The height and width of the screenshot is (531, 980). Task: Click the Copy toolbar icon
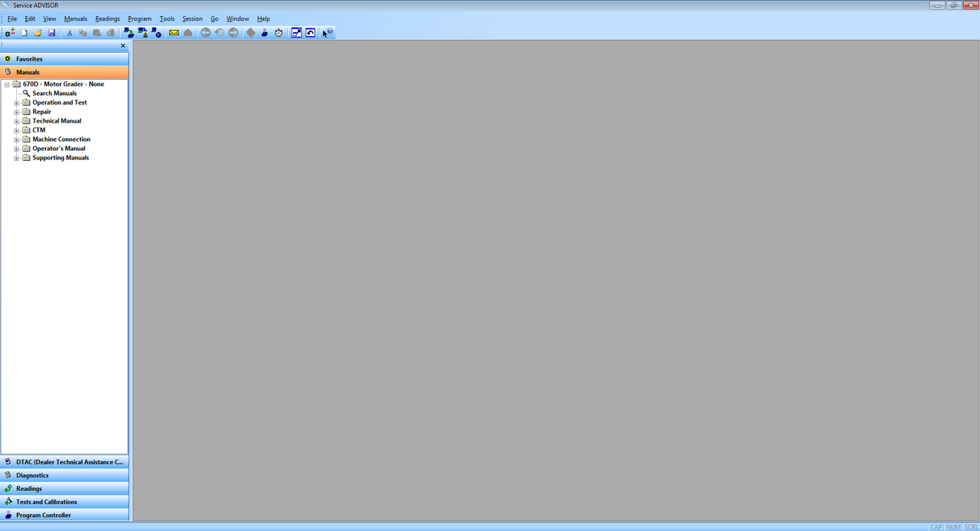point(83,33)
